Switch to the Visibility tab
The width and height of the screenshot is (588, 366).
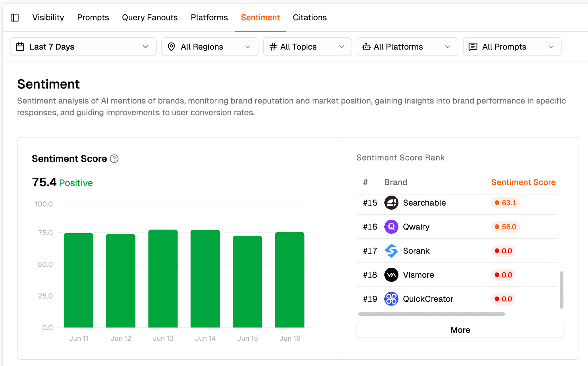click(48, 17)
